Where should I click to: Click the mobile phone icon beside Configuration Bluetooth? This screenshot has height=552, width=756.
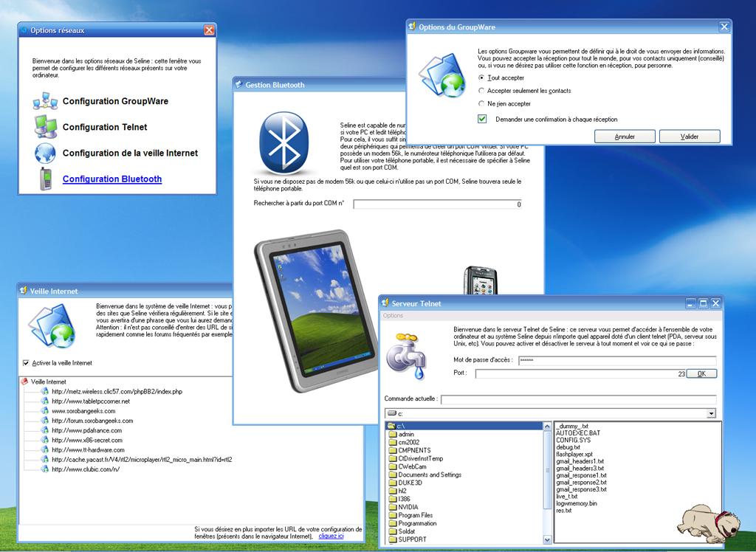(x=46, y=179)
